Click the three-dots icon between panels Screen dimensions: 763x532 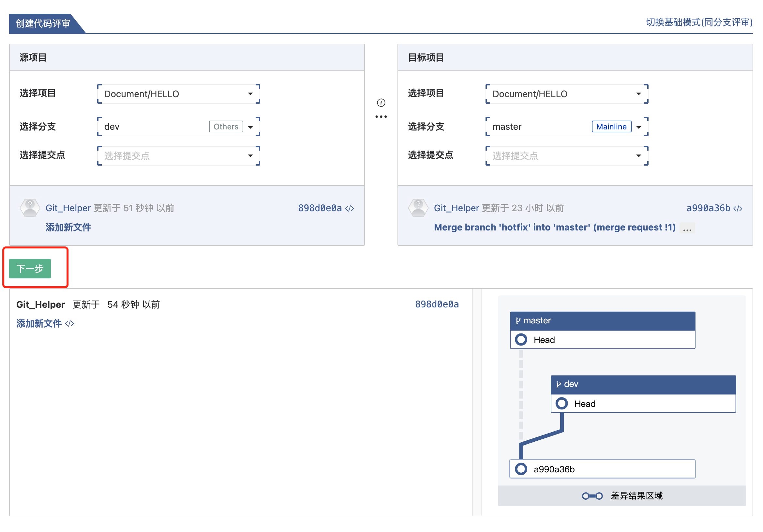(381, 117)
